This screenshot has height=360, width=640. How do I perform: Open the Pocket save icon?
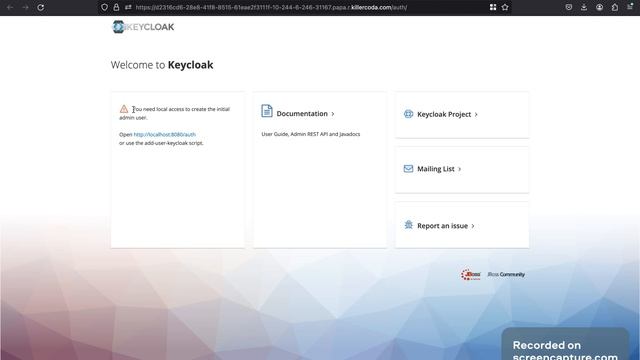[569, 7]
